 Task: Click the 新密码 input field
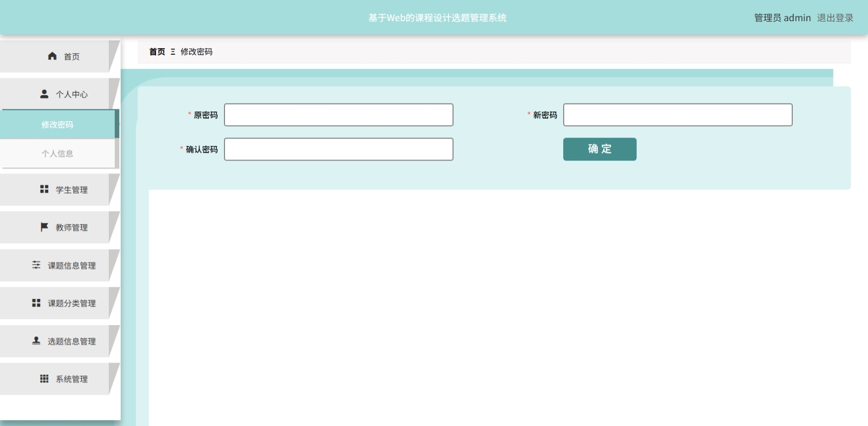(678, 115)
